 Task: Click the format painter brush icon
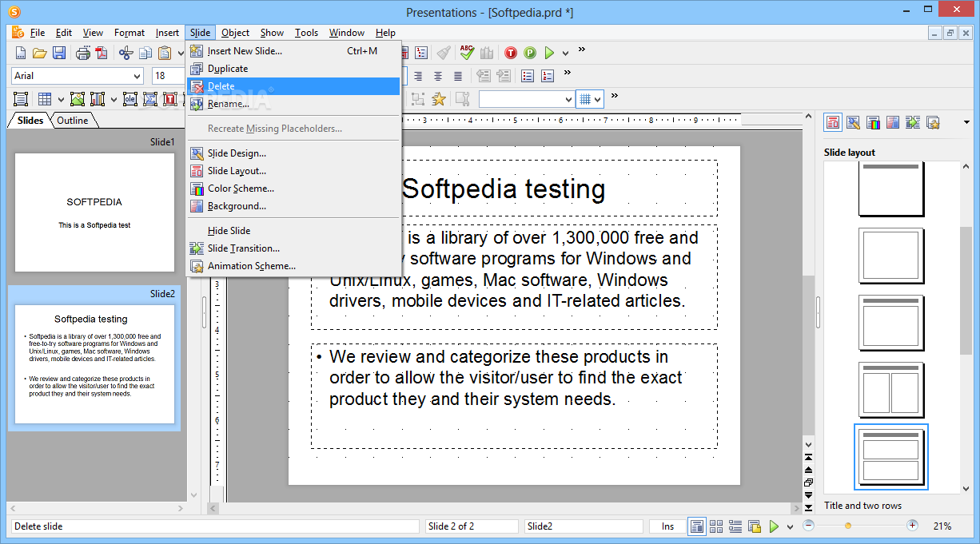point(444,53)
